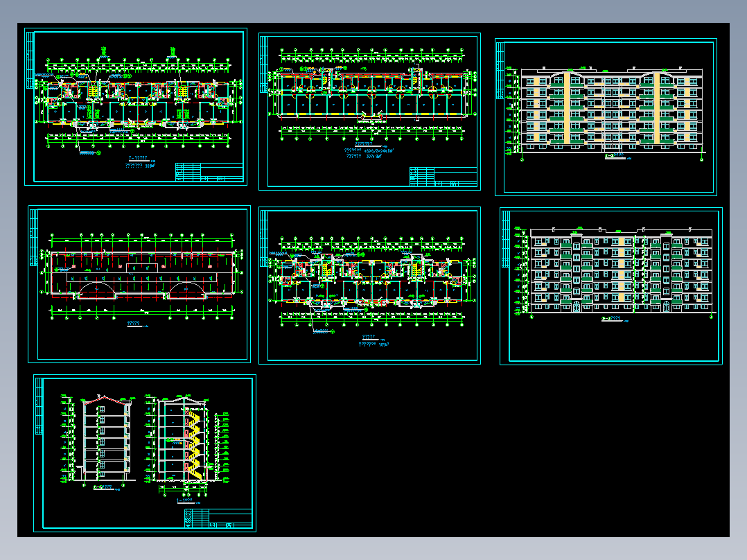
Task: Click the title block of the top-middle sheet
Action: [x=443, y=177]
